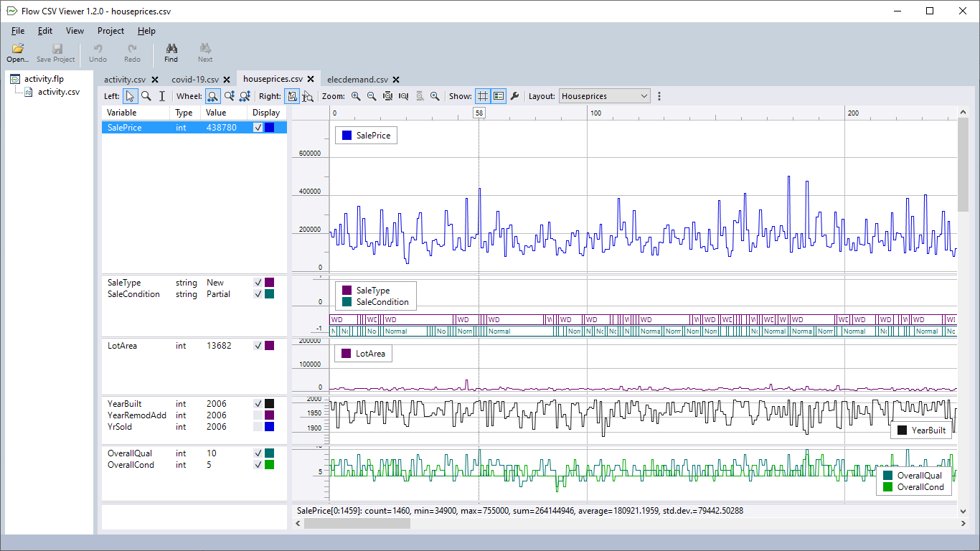Close the activity.csv tab
The width and height of the screenshot is (980, 551).
click(155, 80)
